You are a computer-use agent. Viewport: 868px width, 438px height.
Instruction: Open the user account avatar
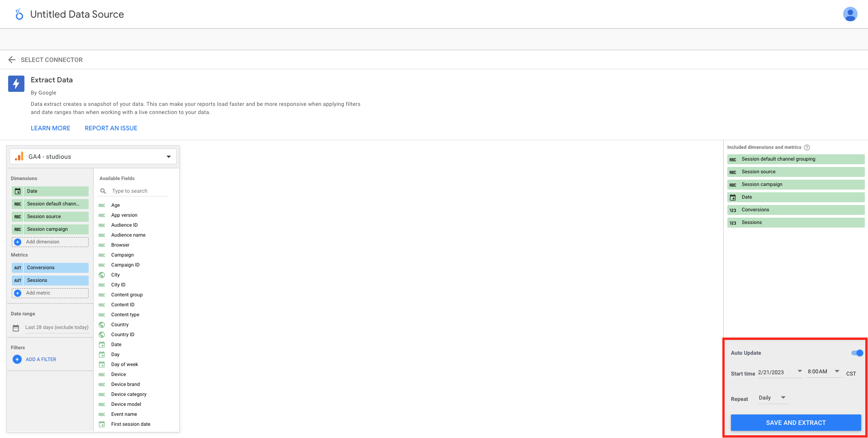(850, 14)
